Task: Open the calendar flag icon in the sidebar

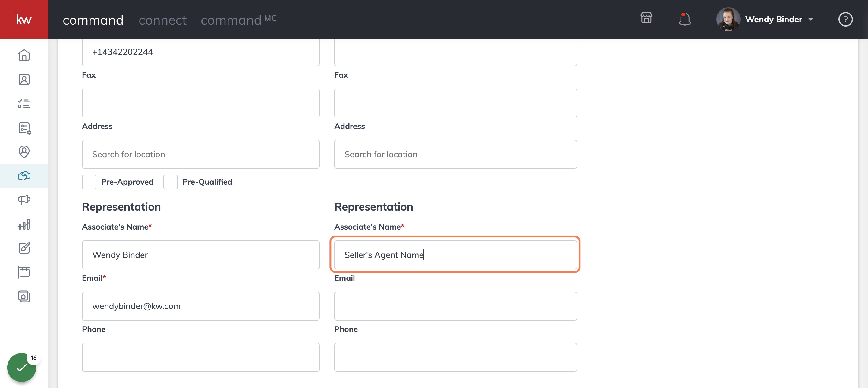Action: click(24, 272)
